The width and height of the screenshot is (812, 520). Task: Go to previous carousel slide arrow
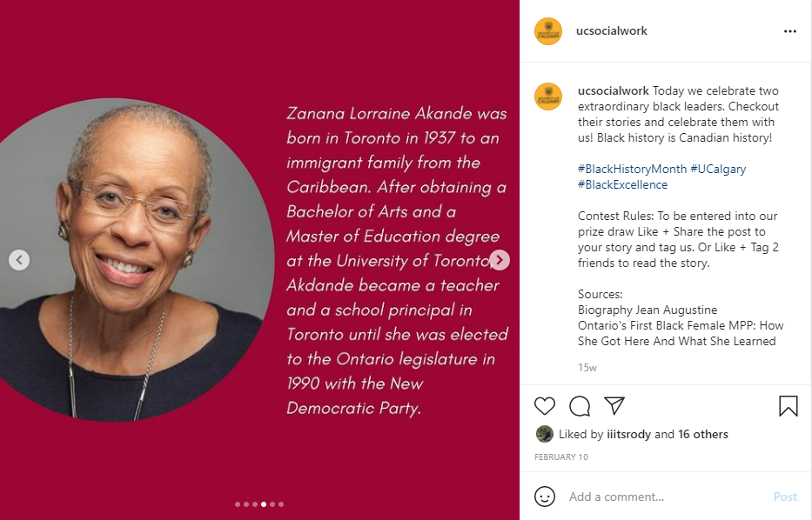coord(19,259)
